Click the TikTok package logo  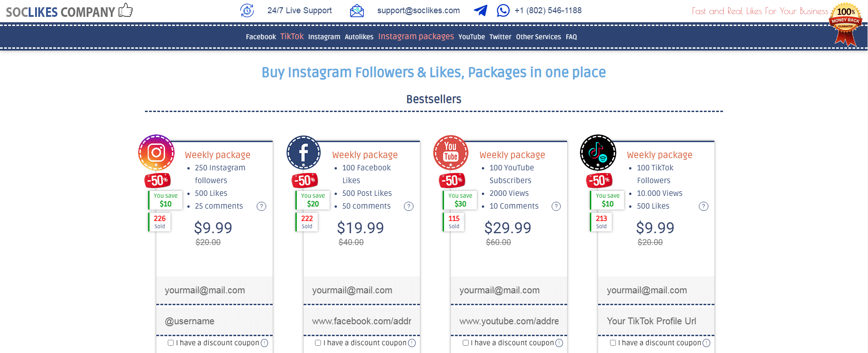[x=598, y=153]
